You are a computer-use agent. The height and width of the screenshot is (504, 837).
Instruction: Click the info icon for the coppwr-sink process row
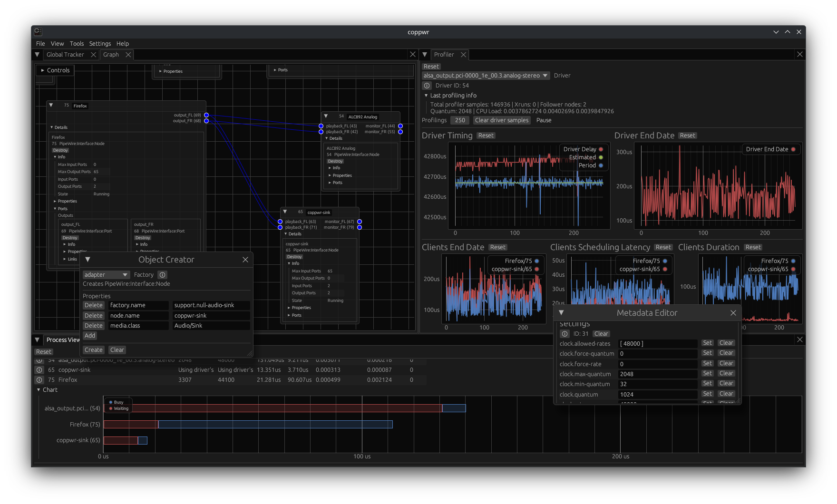[39, 370]
